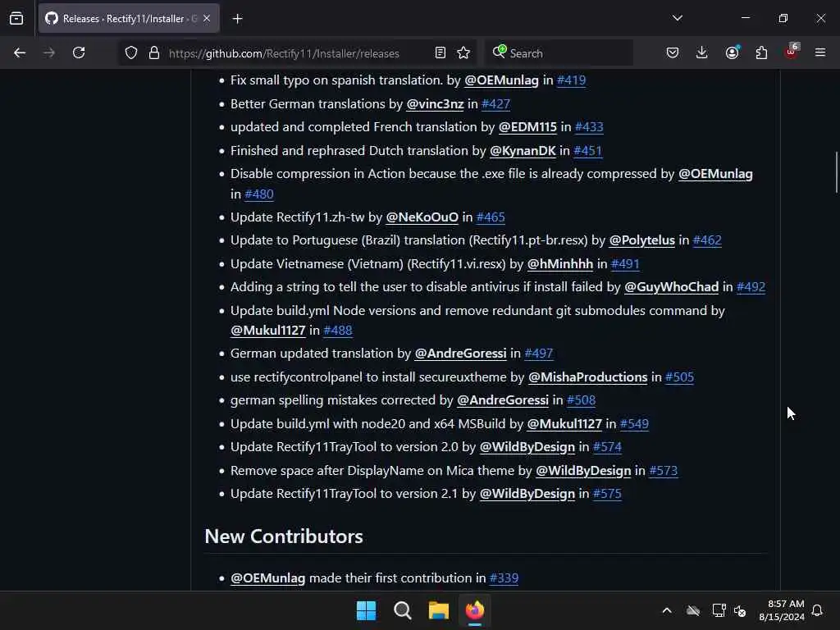
Task: Open the uBlock extension icon with badge
Action: point(792,52)
